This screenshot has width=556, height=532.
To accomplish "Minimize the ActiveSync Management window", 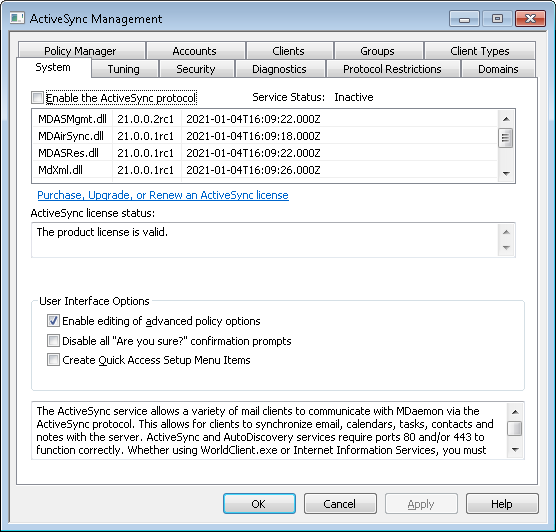I will tap(465, 18).
